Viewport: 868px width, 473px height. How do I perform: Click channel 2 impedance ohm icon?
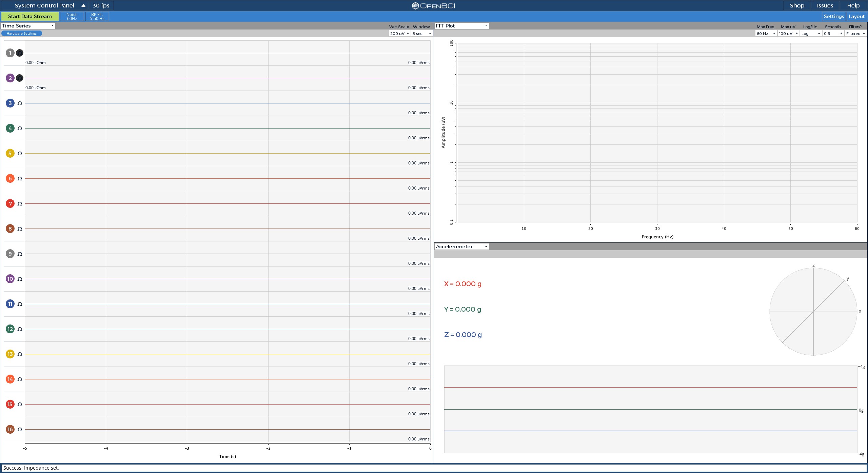(x=20, y=78)
